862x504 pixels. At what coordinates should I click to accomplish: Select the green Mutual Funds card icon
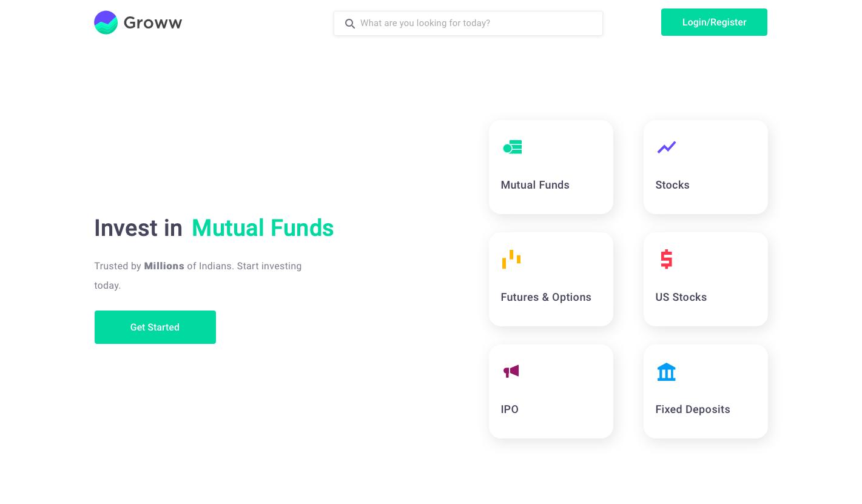(513, 147)
